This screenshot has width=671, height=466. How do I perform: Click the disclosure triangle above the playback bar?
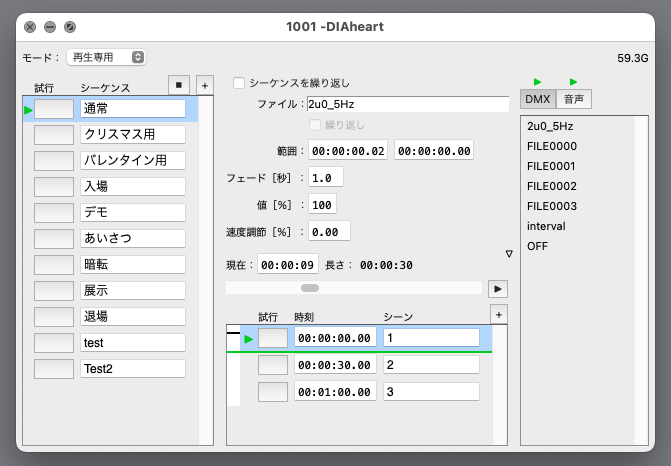[509, 254]
